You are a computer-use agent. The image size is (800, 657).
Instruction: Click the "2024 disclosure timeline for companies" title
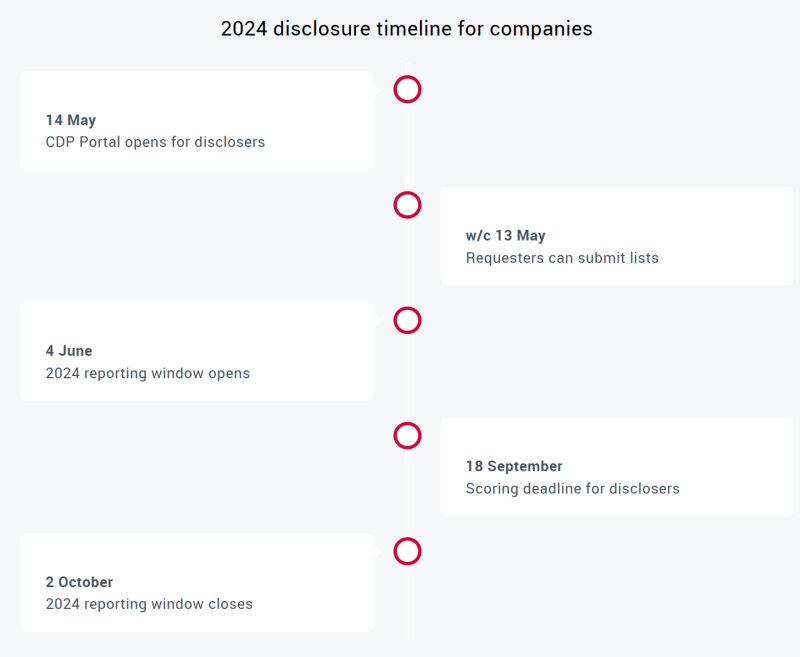(x=406, y=28)
